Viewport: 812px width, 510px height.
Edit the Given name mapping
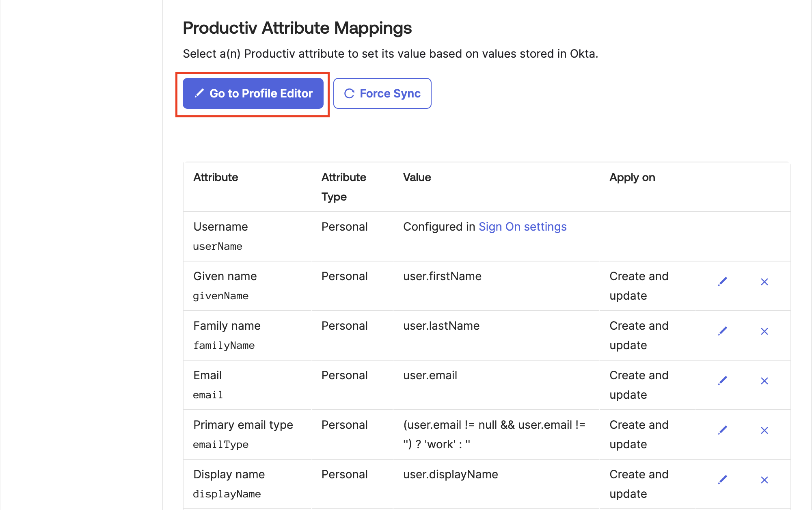pos(722,282)
